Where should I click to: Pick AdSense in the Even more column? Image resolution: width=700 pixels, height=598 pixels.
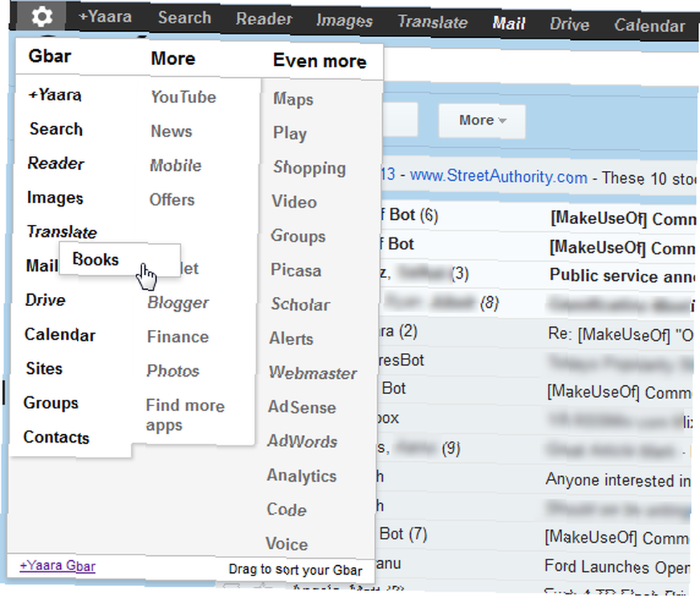[302, 408]
